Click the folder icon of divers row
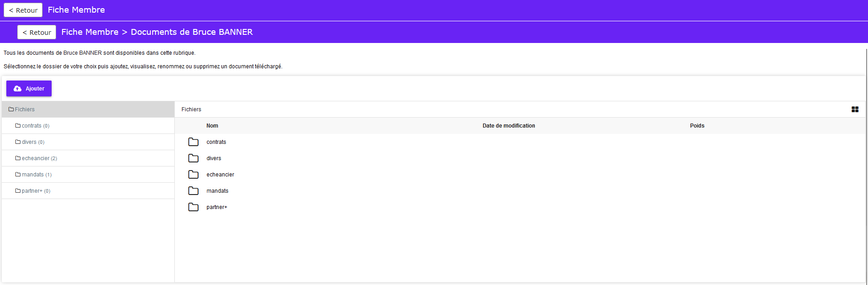 coord(193,158)
